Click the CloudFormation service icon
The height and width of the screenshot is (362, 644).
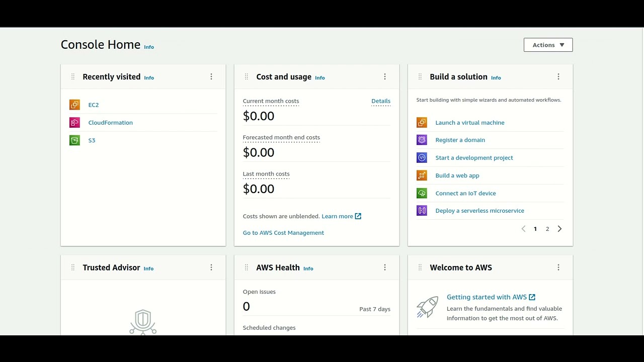click(74, 122)
